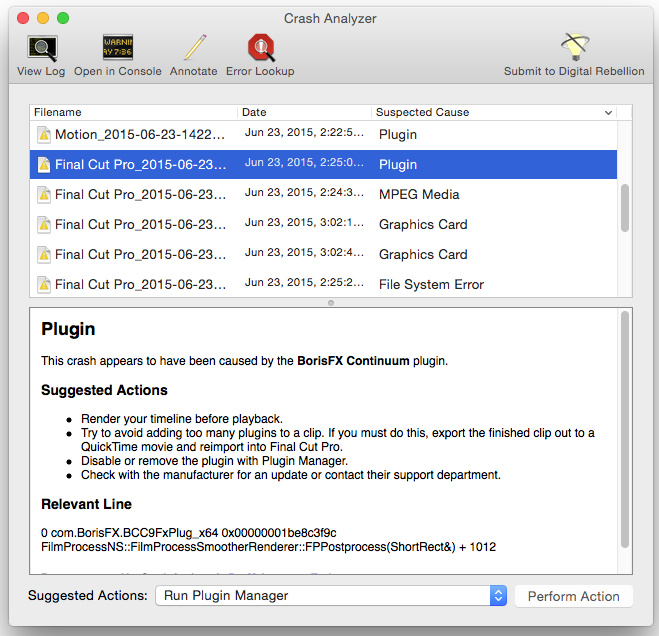Click the BorisFX Continuum plugin name
The height and width of the screenshot is (636, 659).
tap(353, 361)
